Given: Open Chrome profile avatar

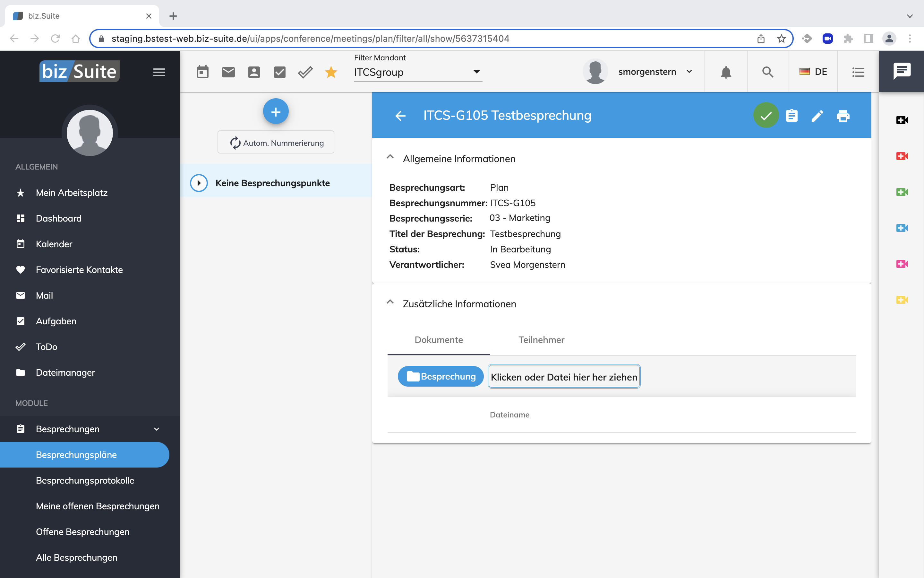Looking at the screenshot, I should 889,39.
